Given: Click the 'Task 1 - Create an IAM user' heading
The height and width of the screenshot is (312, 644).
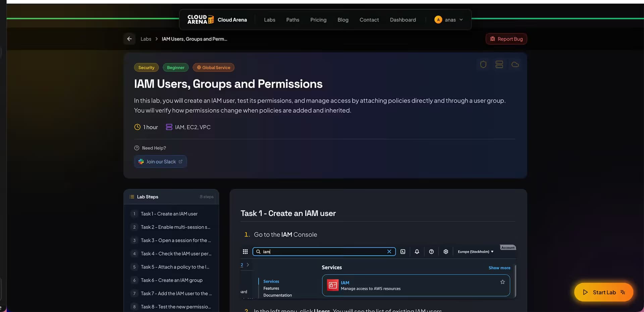Looking at the screenshot, I should coord(288,213).
